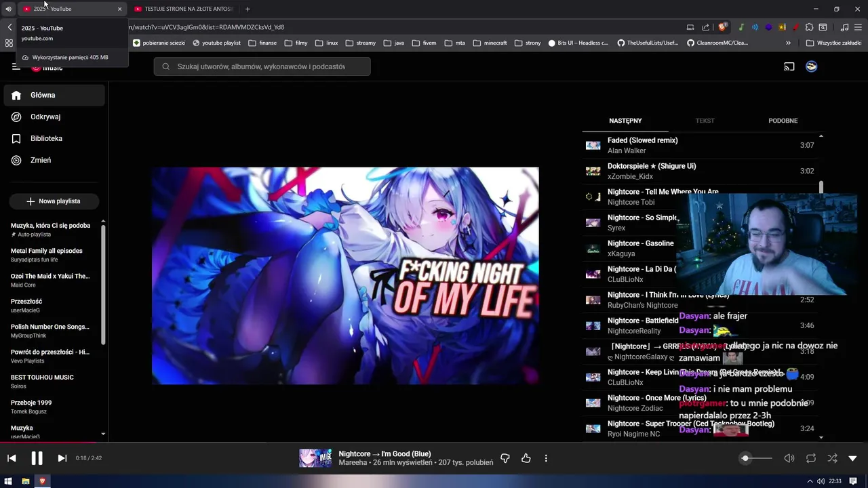Click Nightcore - Gasoline queue thumbnail
Screen dimensions: 868x488
(593, 249)
